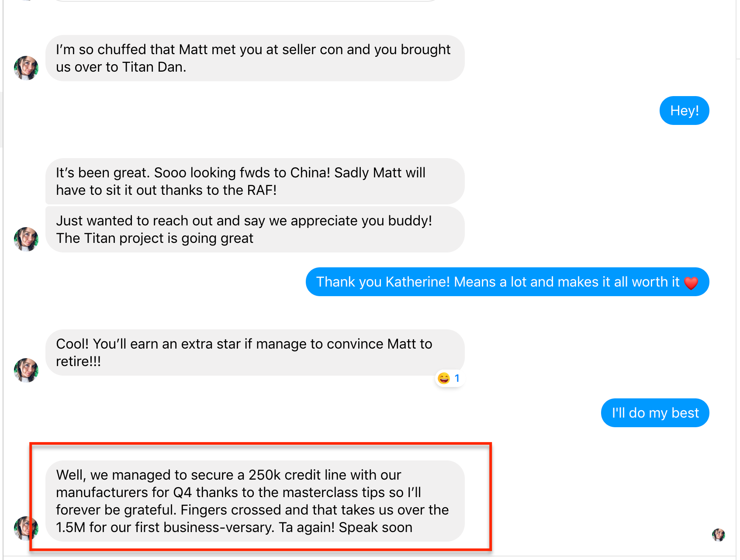Open profile picture beside "Titan project" message
Screen dimensions: 740x560
point(26,239)
